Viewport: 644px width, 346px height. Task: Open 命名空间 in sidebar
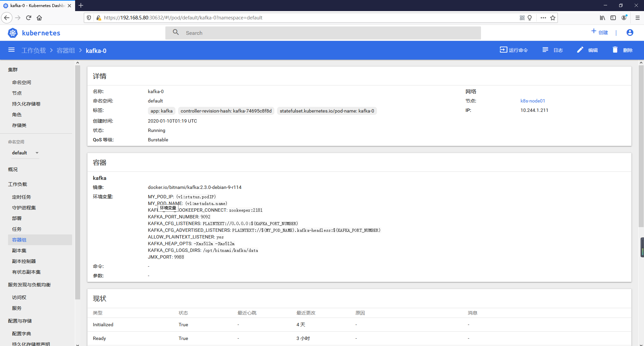click(21, 82)
